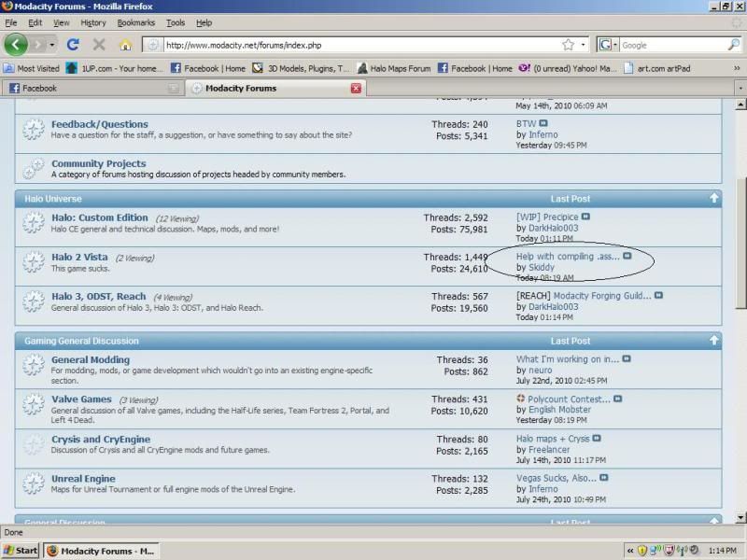The height and width of the screenshot is (560, 747).
Task: Open the Unreal Engine forum
Action: point(83,479)
